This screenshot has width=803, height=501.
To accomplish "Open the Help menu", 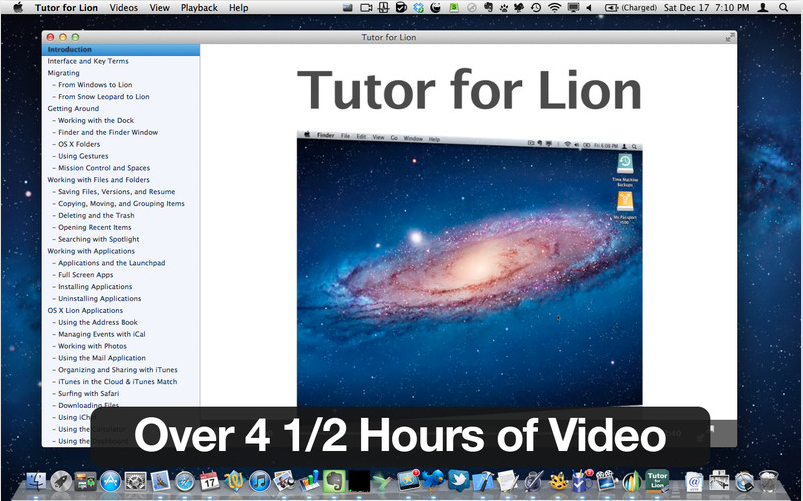I will click(x=239, y=8).
